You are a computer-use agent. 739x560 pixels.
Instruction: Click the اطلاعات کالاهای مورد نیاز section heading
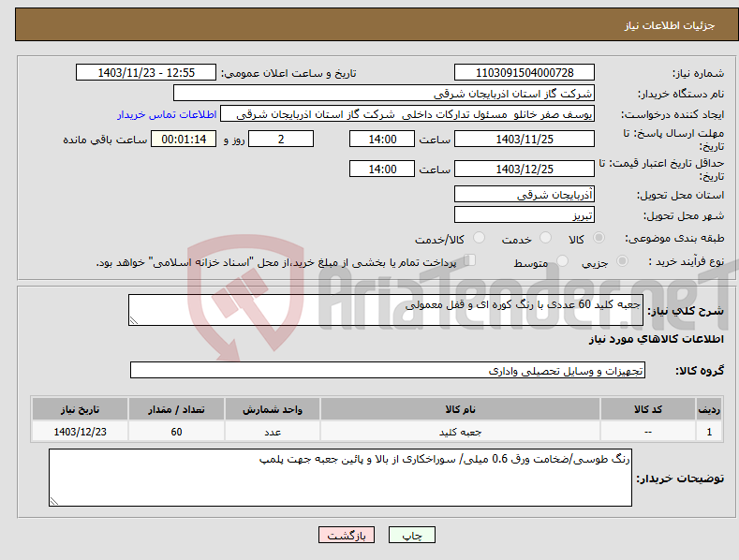tap(656, 339)
